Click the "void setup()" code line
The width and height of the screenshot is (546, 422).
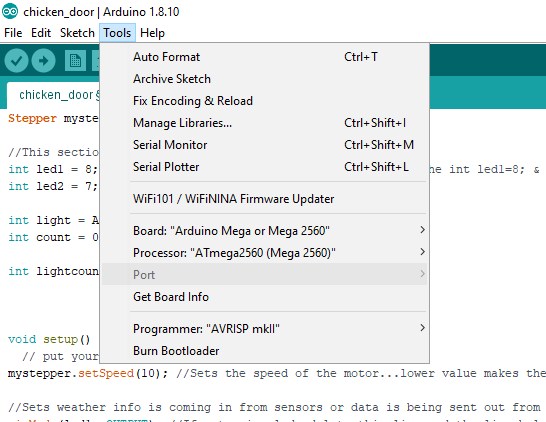(x=49, y=339)
